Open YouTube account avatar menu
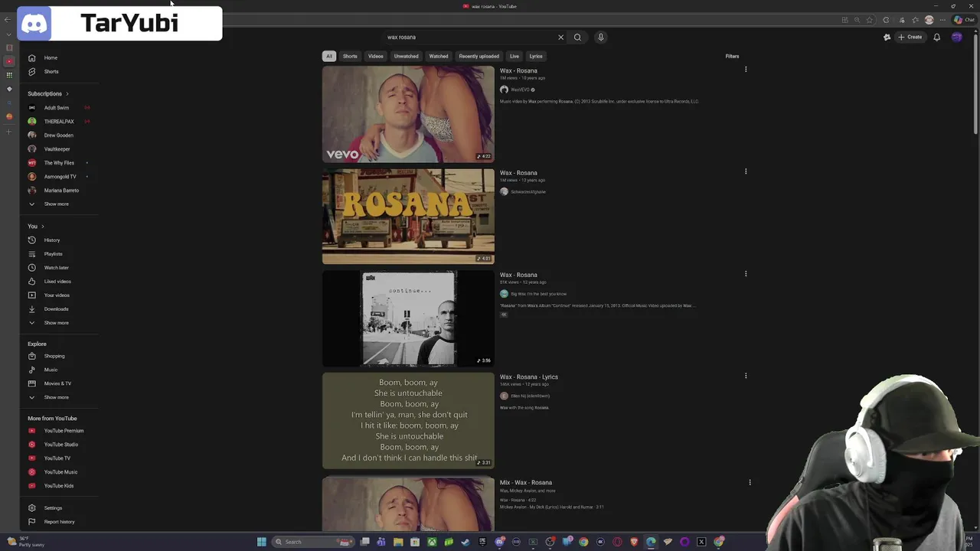Screen dimensions: 980x551 tap(957, 37)
